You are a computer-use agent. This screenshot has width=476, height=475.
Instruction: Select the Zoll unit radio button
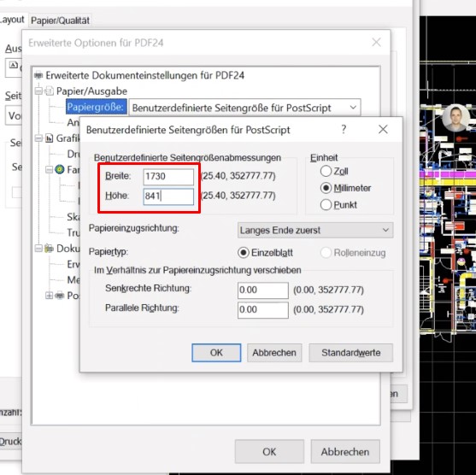point(326,171)
